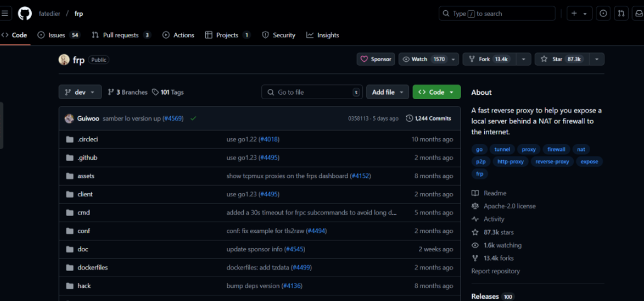The height and width of the screenshot is (301, 644).
Task: Open the dev branch selector dropdown
Action: [80, 92]
